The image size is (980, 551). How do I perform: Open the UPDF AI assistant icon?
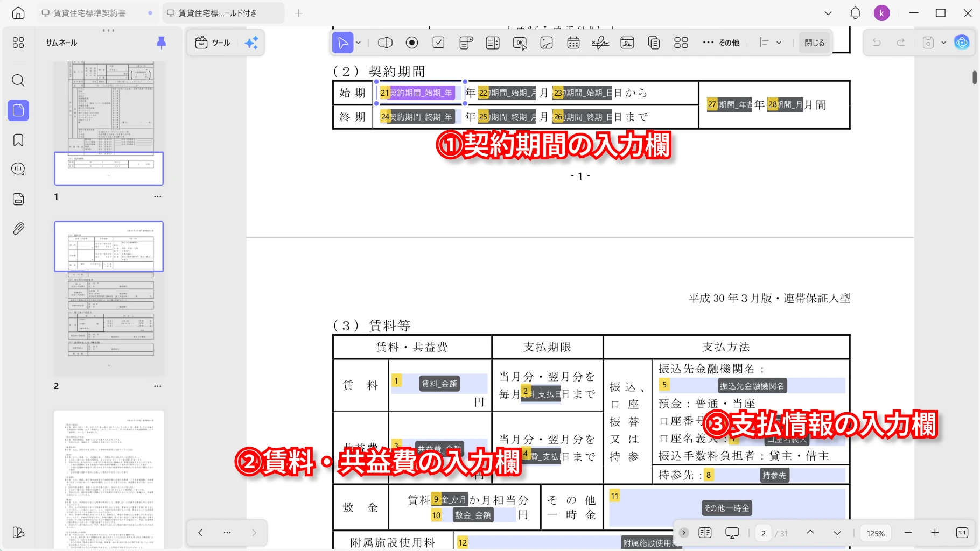coord(962,43)
